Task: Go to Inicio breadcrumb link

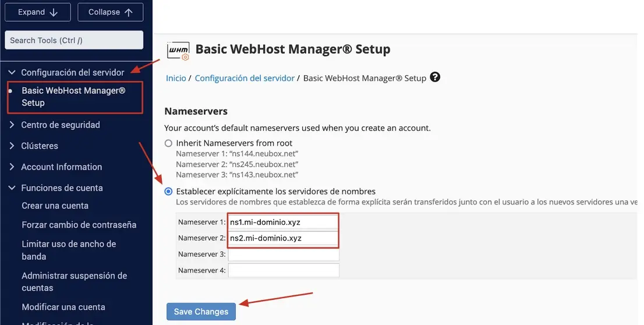Action: click(x=176, y=78)
